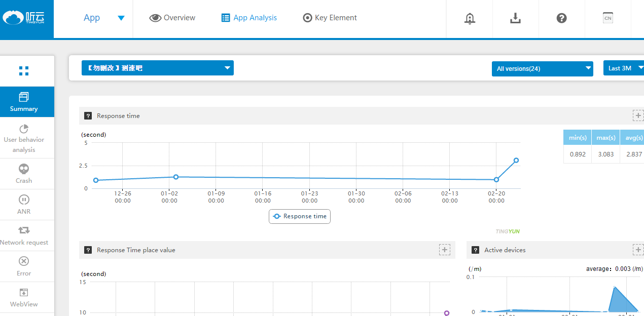
Task: Open the alerts bell icon
Action: tap(470, 18)
